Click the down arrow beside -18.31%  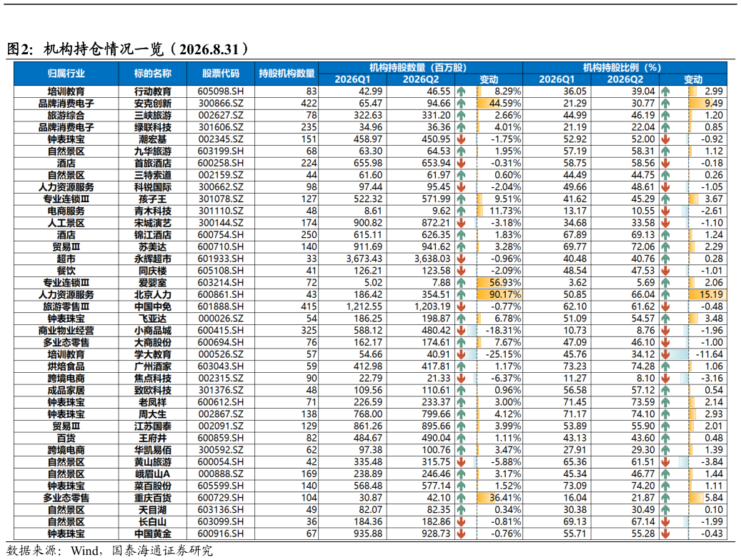click(x=461, y=331)
